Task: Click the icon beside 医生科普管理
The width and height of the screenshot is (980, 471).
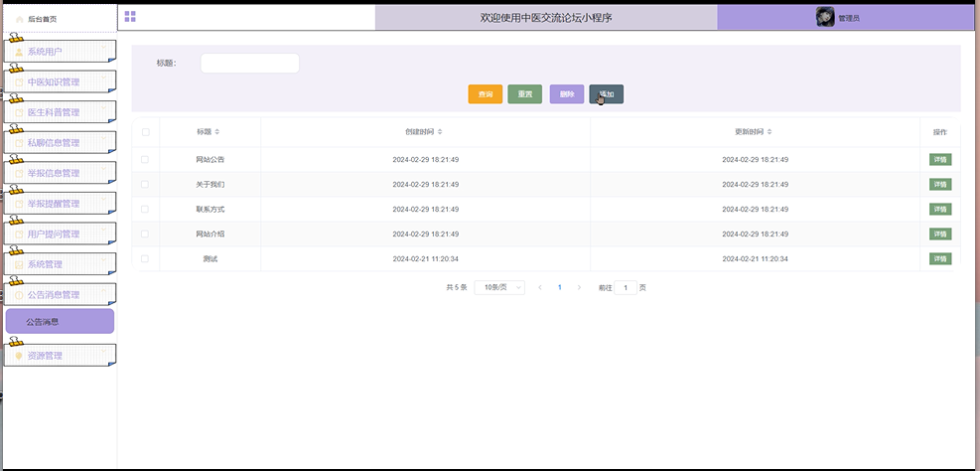Action: coord(19,112)
